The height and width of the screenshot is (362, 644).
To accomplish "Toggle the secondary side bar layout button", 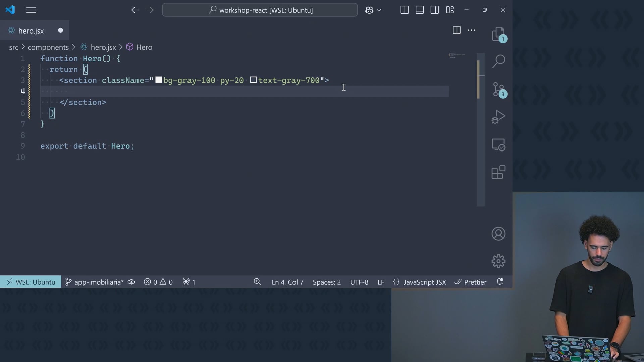I will [435, 10].
